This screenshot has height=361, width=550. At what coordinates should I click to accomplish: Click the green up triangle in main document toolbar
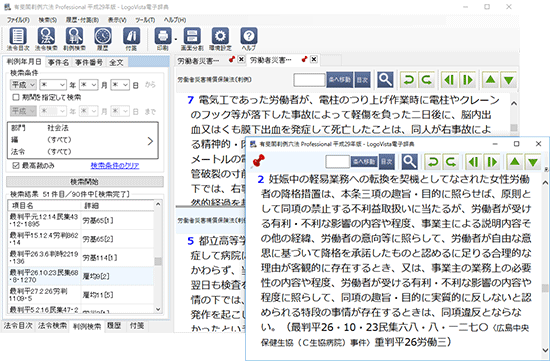point(490,80)
